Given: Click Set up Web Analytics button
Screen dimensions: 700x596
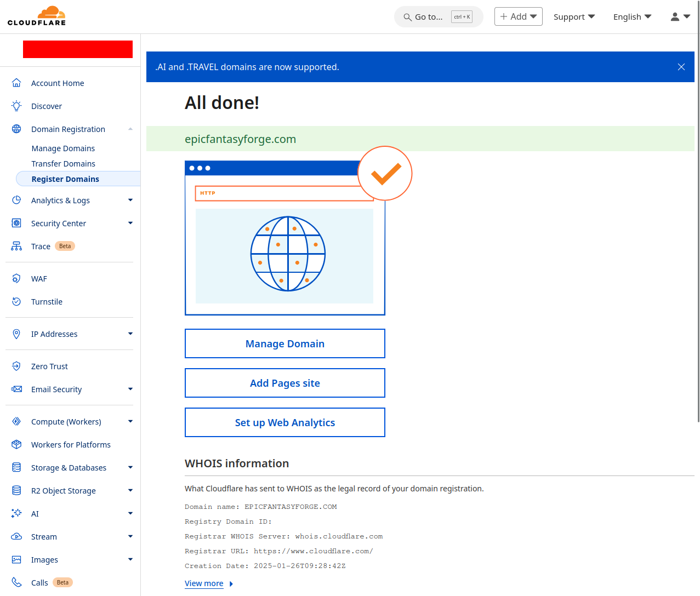Looking at the screenshot, I should tap(285, 422).
